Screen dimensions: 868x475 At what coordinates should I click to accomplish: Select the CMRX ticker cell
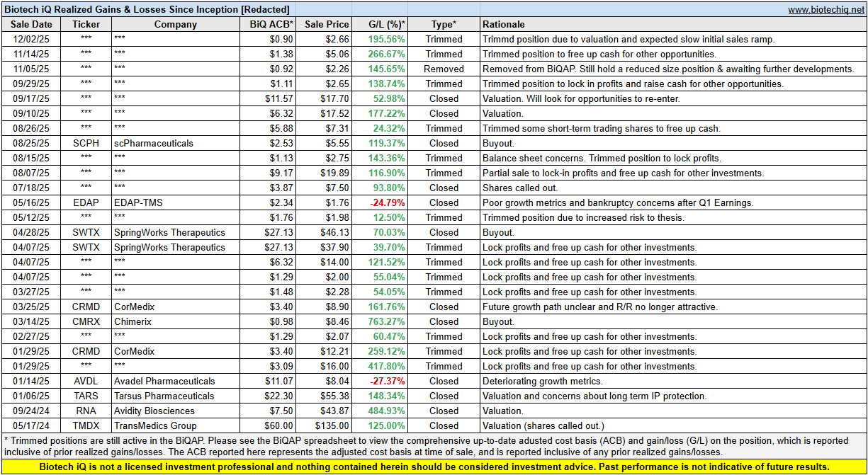point(86,321)
